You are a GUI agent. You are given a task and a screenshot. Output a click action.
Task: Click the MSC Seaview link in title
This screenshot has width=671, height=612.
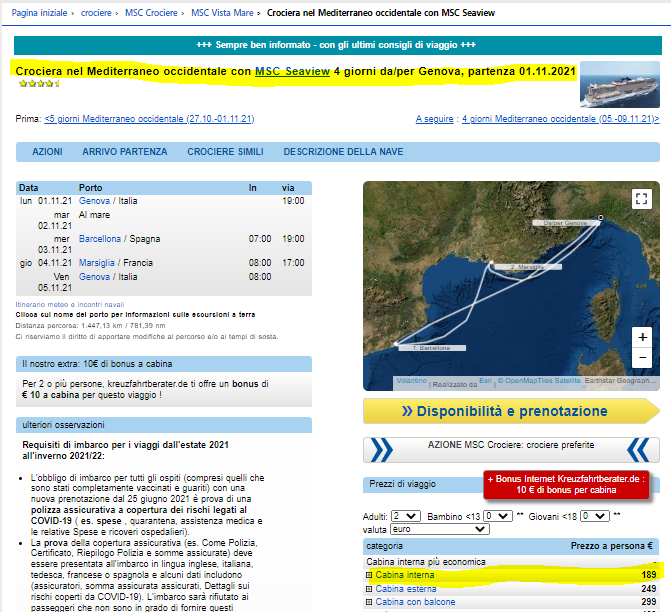point(292,71)
